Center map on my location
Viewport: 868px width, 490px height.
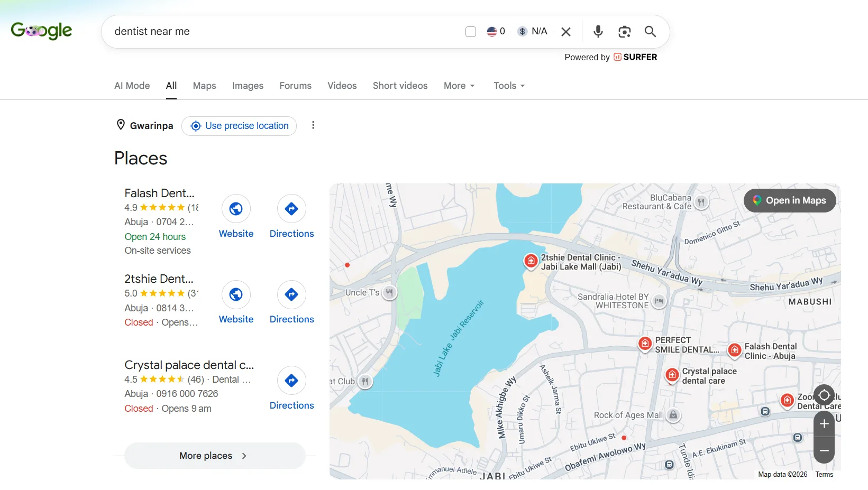[824, 395]
